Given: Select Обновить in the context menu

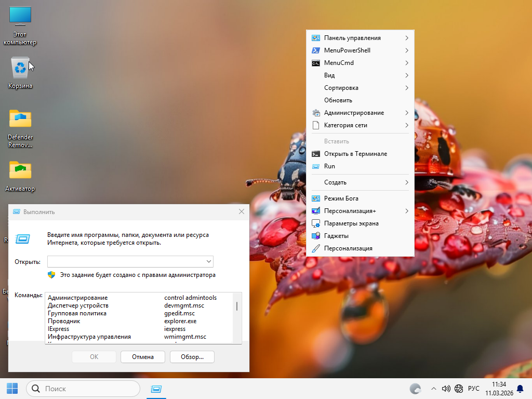Looking at the screenshot, I should pos(338,100).
